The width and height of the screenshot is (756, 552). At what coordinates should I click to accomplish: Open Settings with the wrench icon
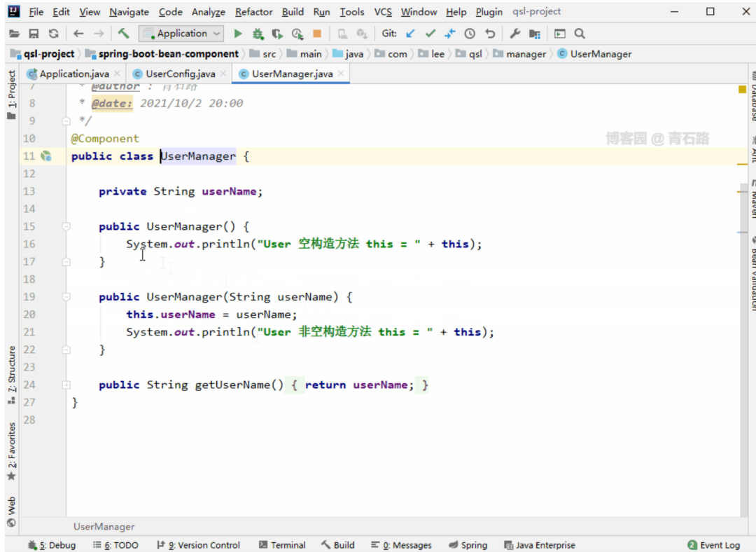(515, 34)
